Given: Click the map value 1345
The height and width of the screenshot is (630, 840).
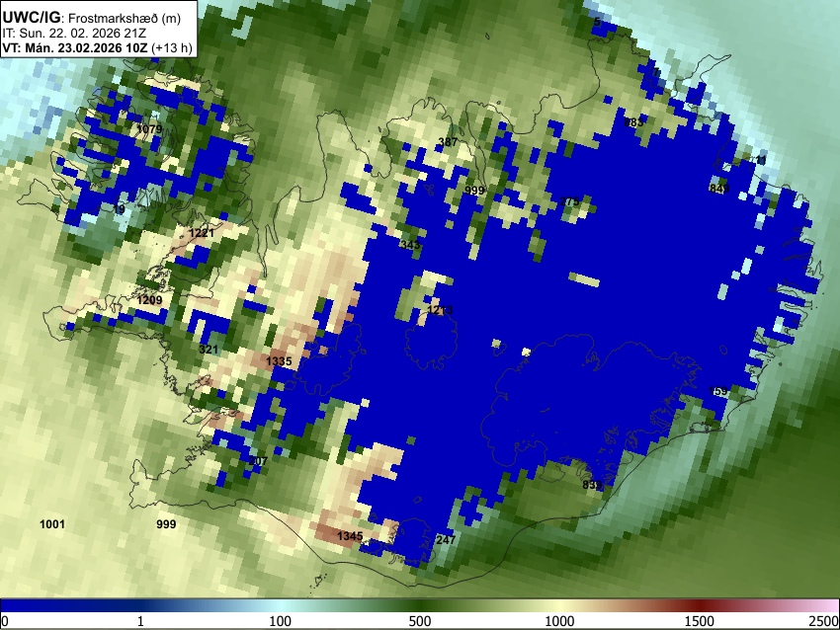Looking at the screenshot, I should coord(350,536).
